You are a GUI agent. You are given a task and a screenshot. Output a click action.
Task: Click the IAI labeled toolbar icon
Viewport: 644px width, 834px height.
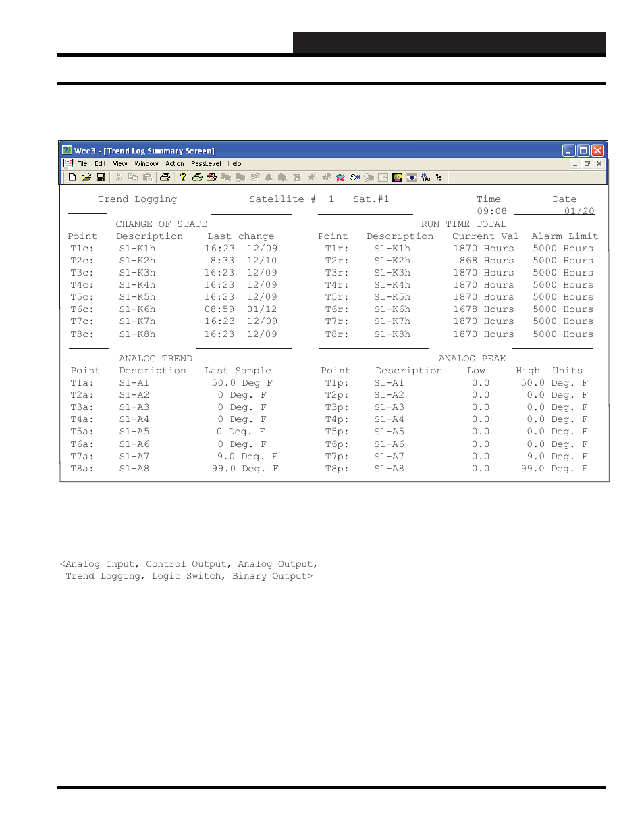click(x=425, y=177)
